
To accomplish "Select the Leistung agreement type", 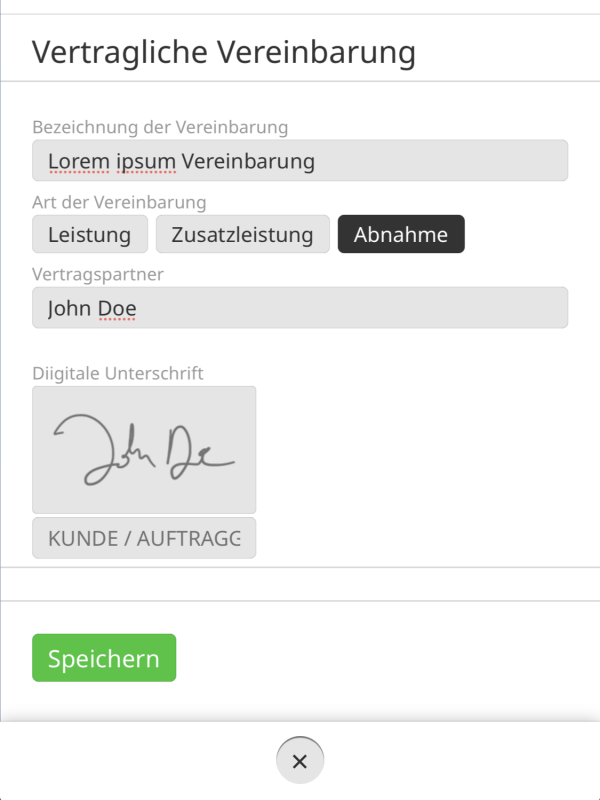I will [x=89, y=234].
